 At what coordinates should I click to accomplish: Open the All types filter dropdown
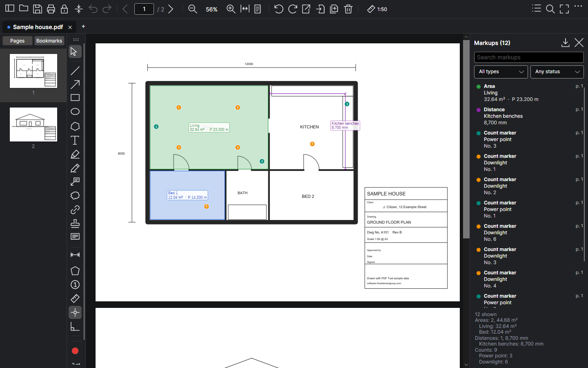click(x=501, y=72)
